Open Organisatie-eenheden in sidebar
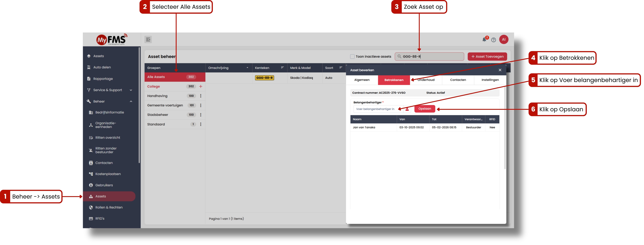644x245 pixels. (x=105, y=125)
